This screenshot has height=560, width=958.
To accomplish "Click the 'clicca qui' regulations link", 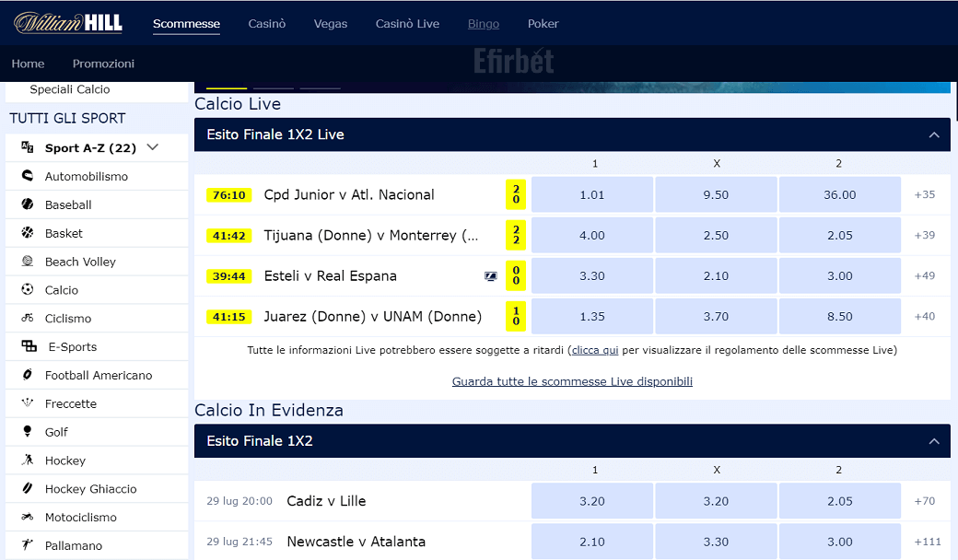I will coord(595,350).
